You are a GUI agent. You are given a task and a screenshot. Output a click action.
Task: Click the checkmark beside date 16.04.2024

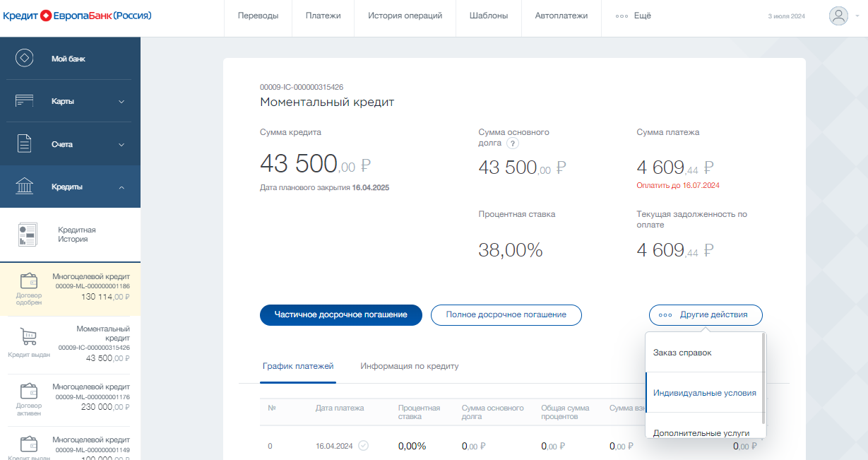pyautogui.click(x=363, y=445)
